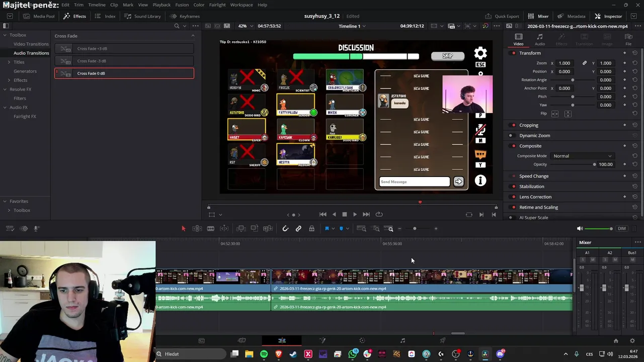Click the Overwrite Clip toolbar icon
Viewport: 644px width, 362px height.
(x=255, y=229)
